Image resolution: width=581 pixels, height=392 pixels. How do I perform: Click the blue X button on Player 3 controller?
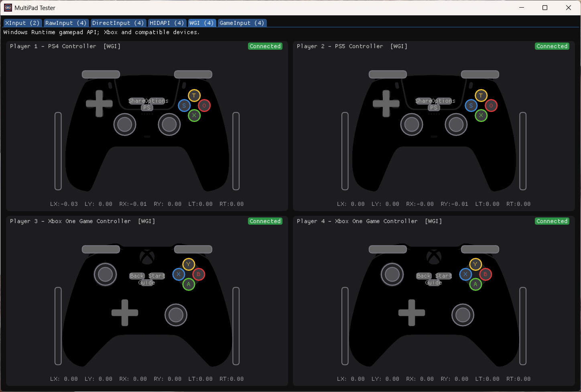tap(179, 274)
